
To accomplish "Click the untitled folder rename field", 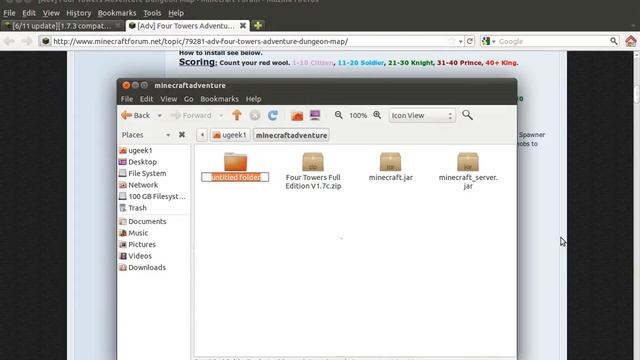I will (235, 177).
